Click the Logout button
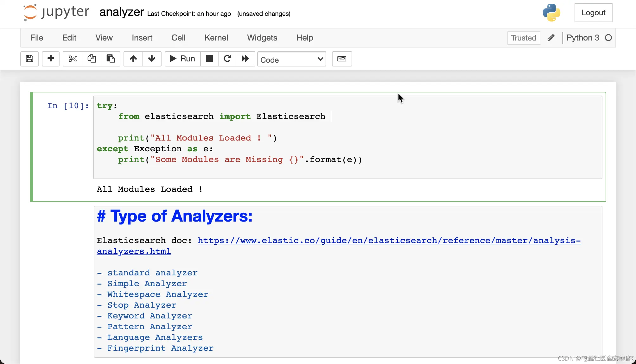636x364 pixels. coord(593,13)
